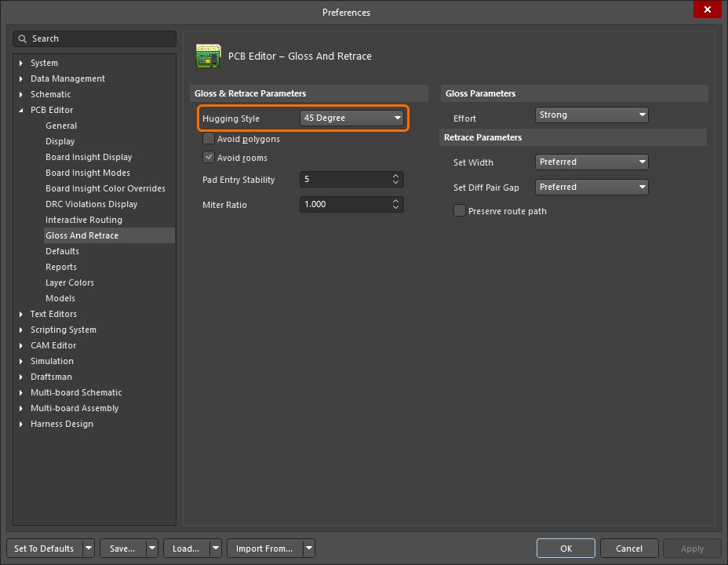Expand the System category in the sidebar

(x=19, y=63)
